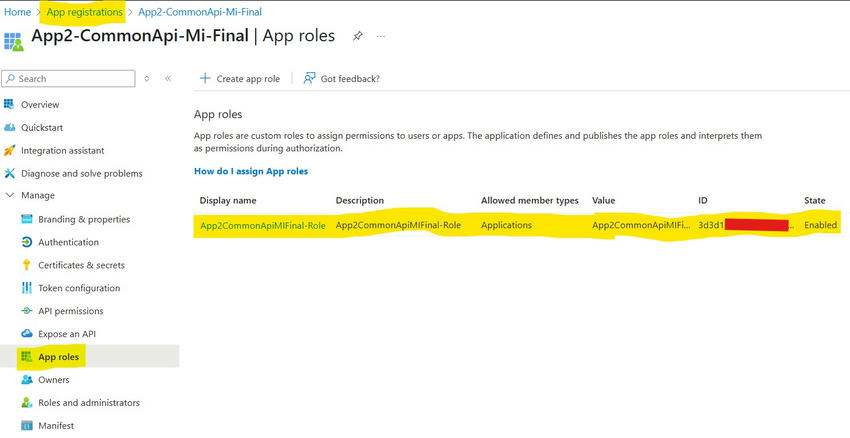Click the Description column header
Viewport: 850px width, 438px height.
click(x=359, y=201)
